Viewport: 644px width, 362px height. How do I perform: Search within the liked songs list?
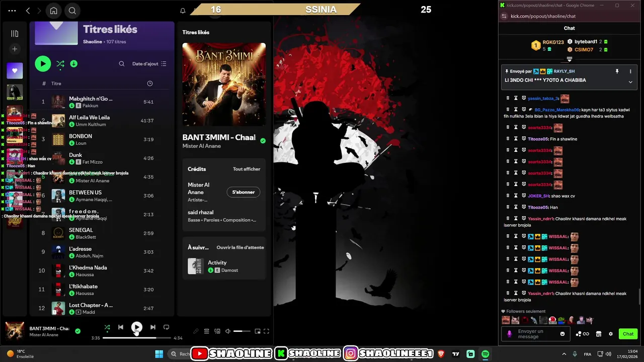pyautogui.click(x=122, y=64)
